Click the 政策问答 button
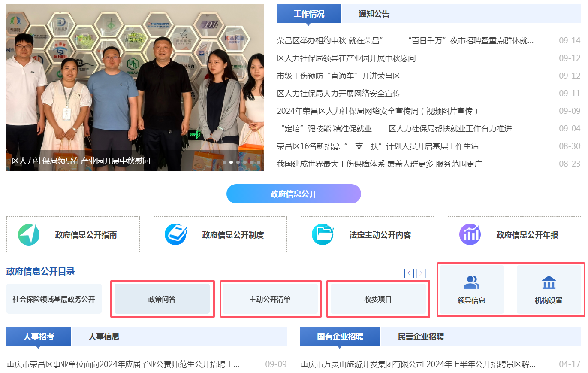 coord(162,299)
